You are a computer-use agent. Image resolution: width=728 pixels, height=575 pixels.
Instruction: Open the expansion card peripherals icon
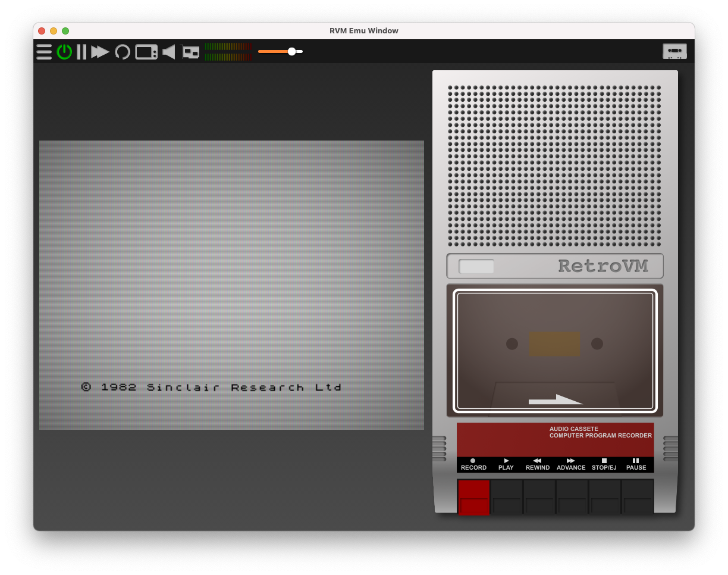tap(191, 52)
